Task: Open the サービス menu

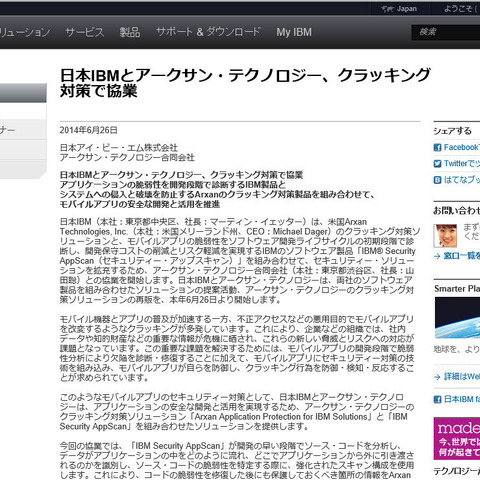Action: pyautogui.click(x=85, y=32)
